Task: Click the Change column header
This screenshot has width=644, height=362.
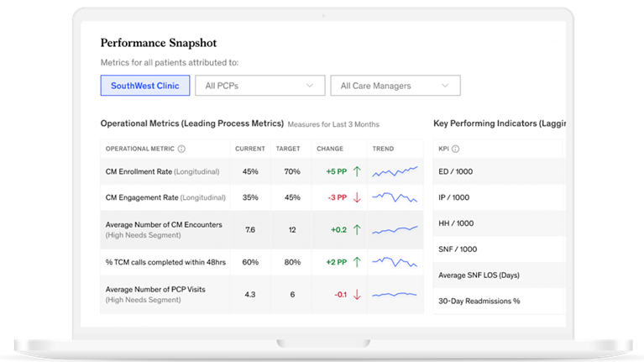Action: [x=330, y=149]
